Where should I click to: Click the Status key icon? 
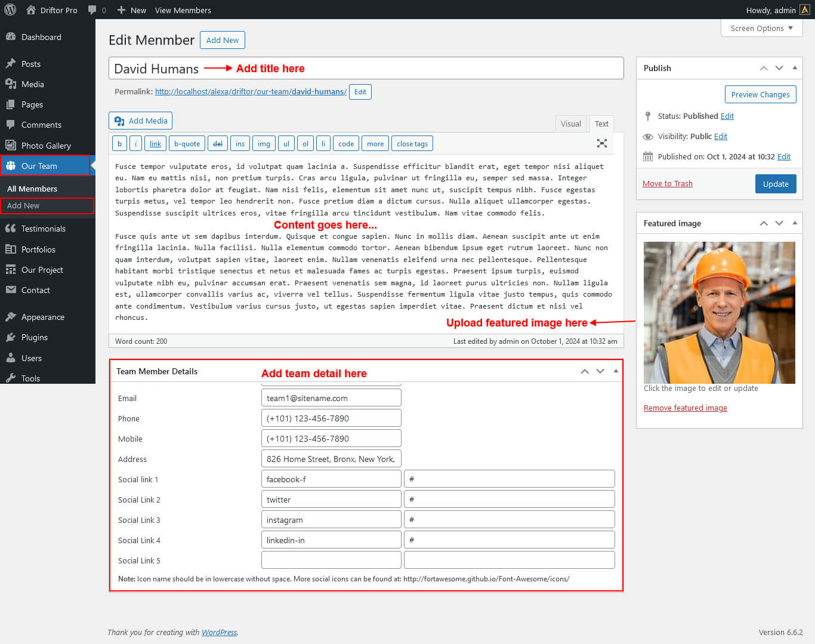[x=648, y=116]
